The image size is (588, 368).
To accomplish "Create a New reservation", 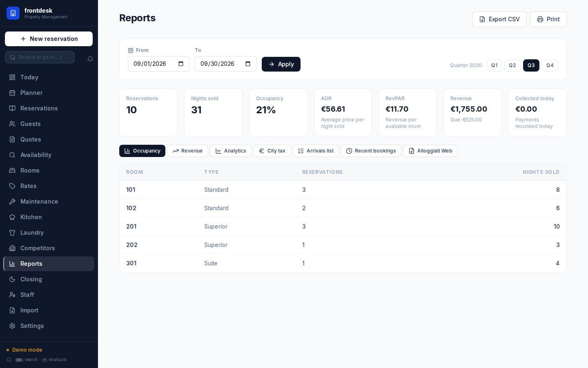I will (x=49, y=39).
